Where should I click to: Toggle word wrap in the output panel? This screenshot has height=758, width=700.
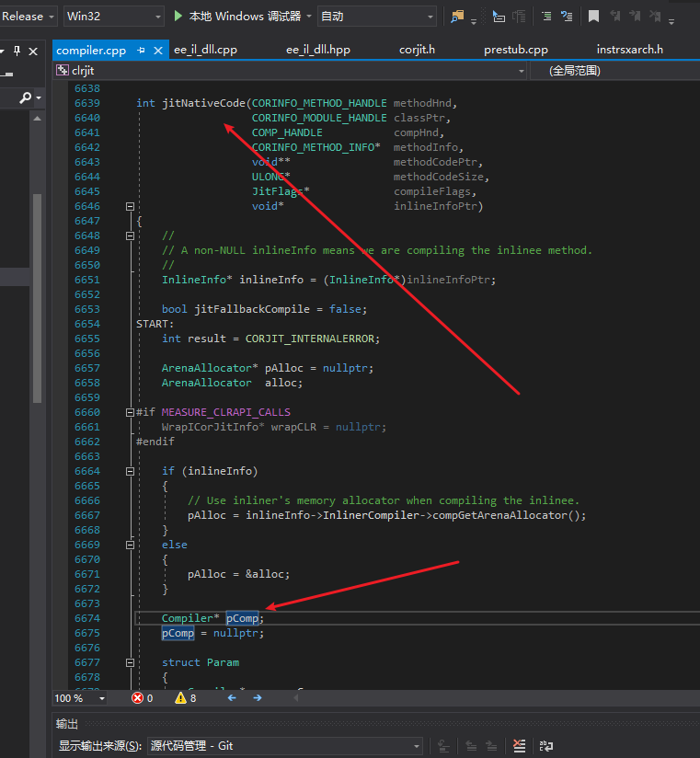click(546, 746)
